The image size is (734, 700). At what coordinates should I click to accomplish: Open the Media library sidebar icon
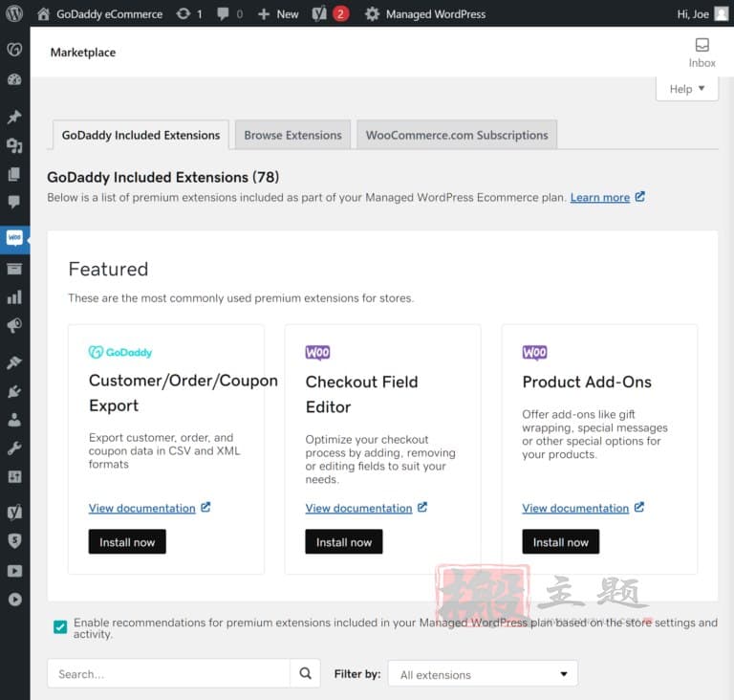click(x=14, y=145)
